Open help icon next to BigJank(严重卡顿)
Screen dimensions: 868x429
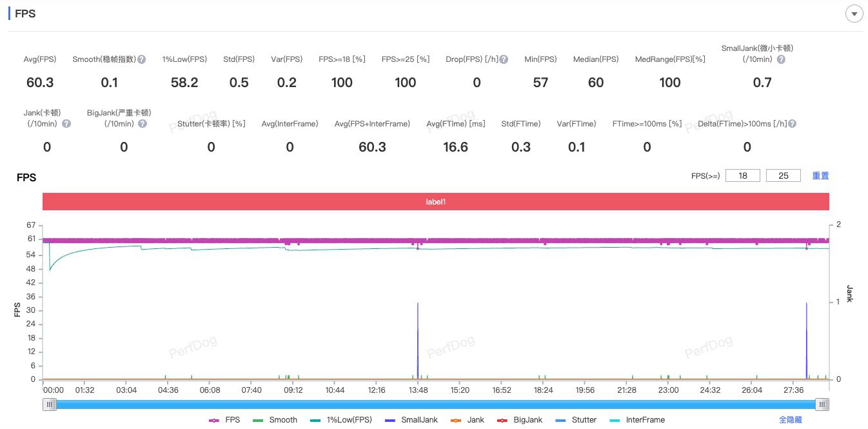coord(143,124)
